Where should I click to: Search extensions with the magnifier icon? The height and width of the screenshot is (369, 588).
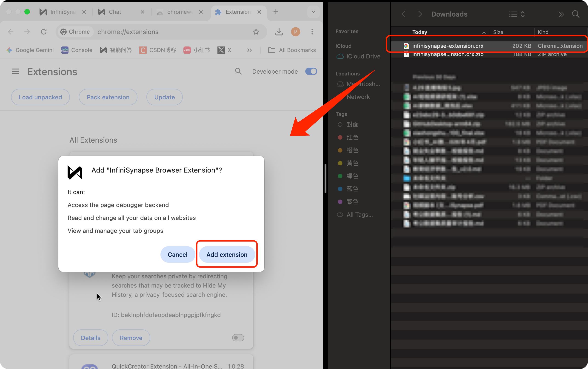tap(238, 71)
